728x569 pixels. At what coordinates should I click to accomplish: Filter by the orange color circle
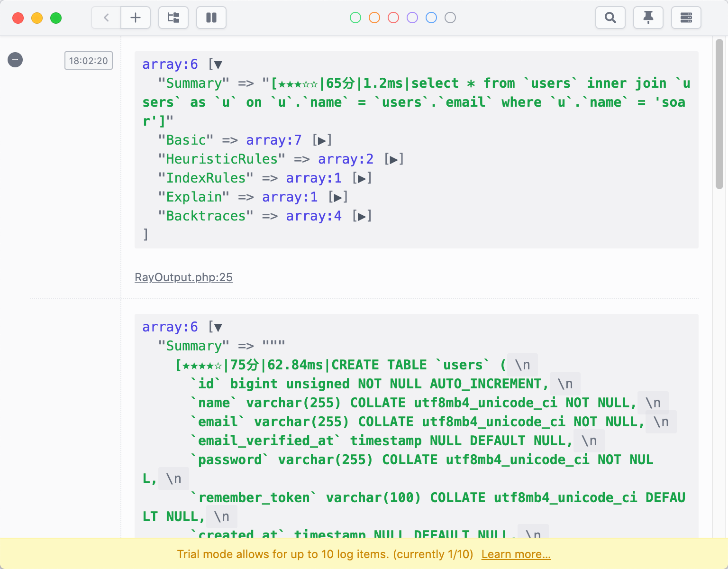coord(374,18)
